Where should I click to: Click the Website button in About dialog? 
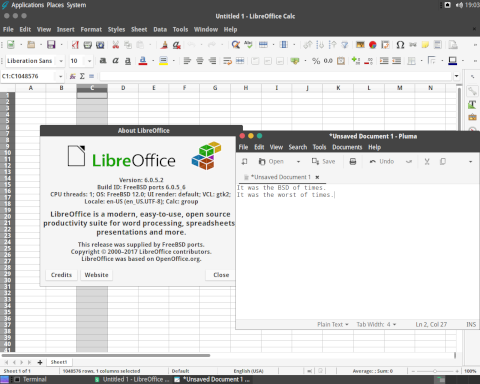click(96, 275)
